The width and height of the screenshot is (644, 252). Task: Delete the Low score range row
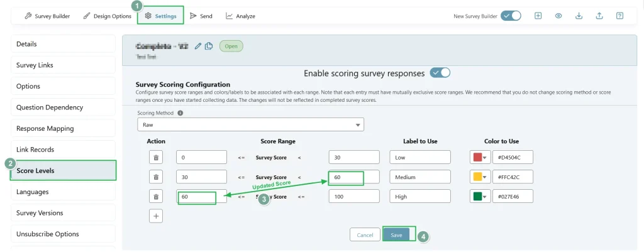[157, 157]
